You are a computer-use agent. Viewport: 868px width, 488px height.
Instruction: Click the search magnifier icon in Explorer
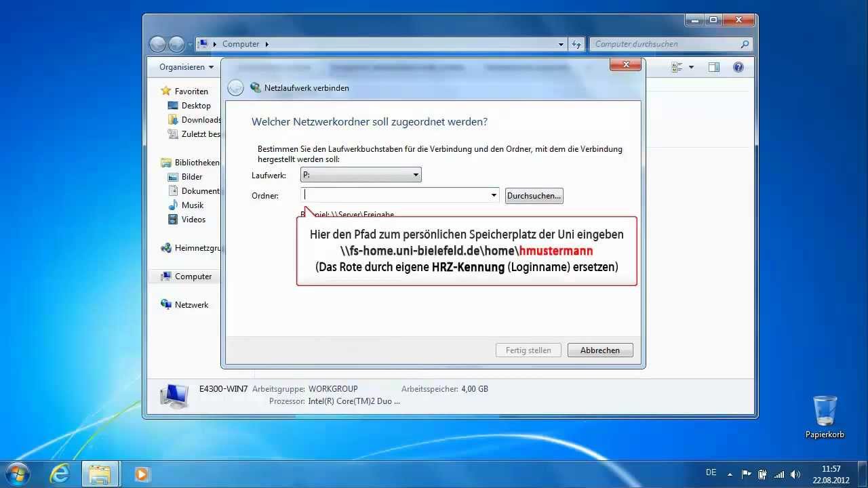point(745,44)
